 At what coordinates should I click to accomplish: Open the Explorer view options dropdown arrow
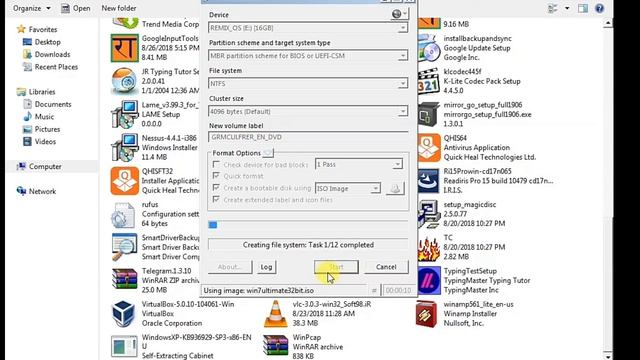pyautogui.click(x=567, y=8)
